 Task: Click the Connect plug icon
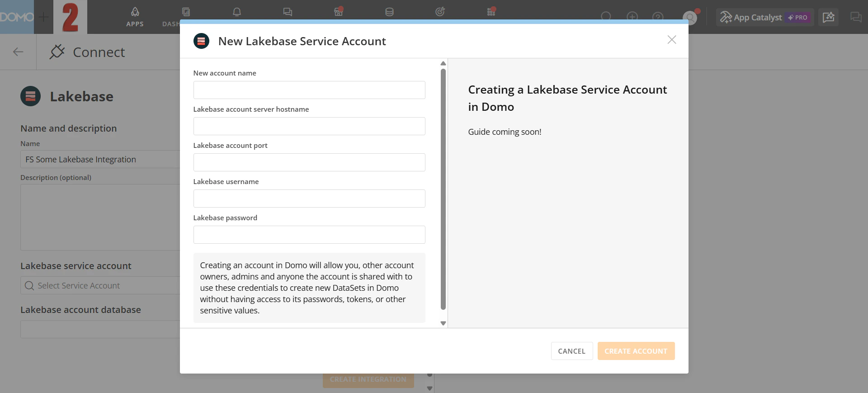click(x=57, y=52)
